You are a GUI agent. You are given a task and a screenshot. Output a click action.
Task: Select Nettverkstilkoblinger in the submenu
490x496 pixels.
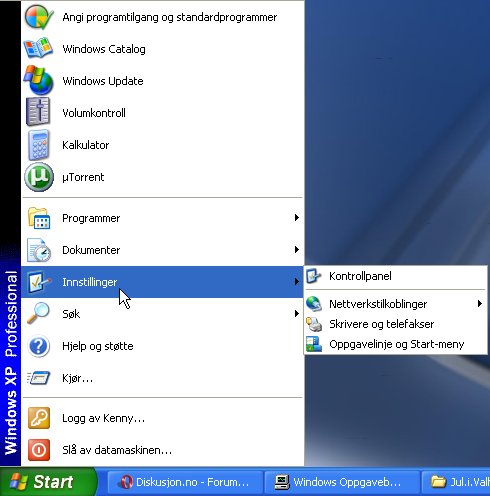pyautogui.click(x=396, y=304)
